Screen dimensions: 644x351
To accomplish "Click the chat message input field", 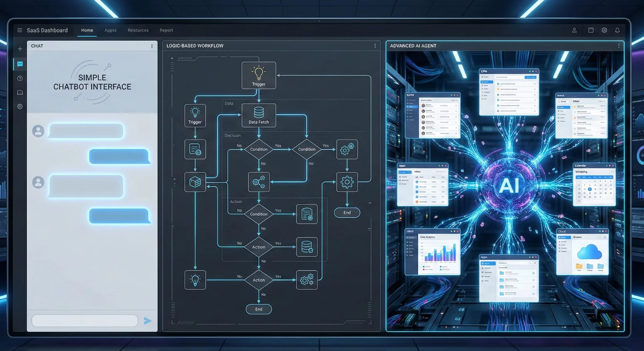I will 85,321.
